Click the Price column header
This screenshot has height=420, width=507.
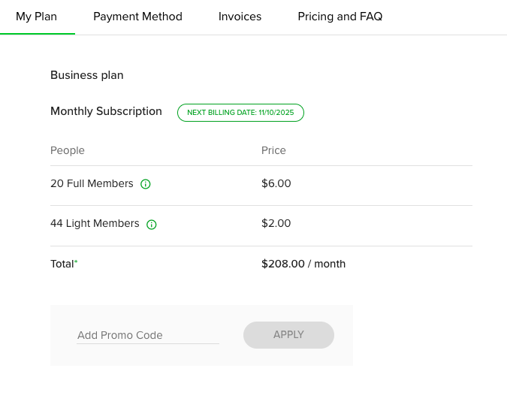click(x=273, y=150)
